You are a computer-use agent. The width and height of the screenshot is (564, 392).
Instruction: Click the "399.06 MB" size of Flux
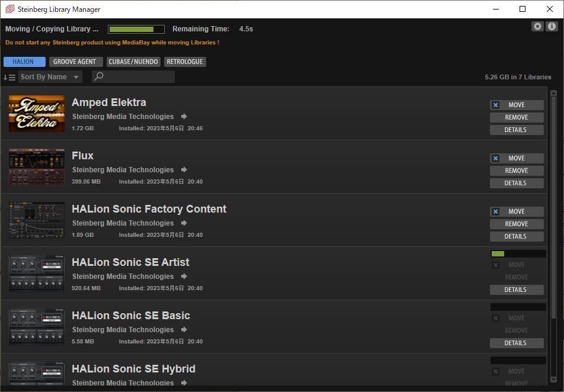(x=86, y=182)
